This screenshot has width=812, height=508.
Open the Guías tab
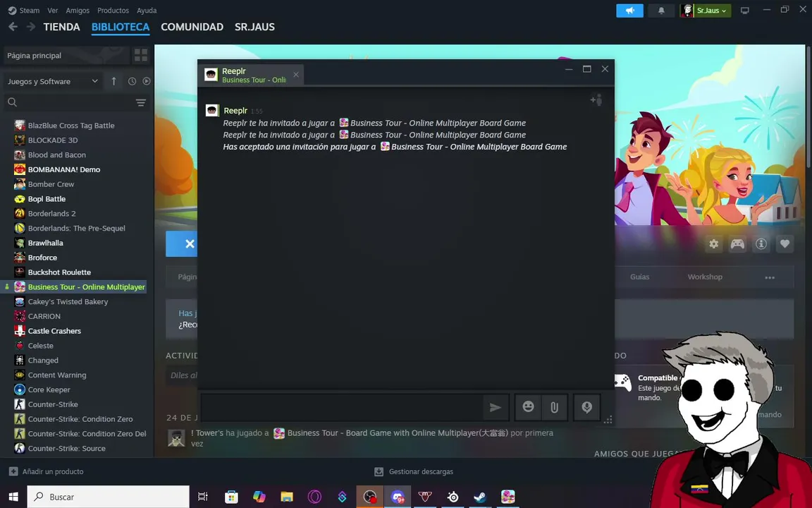point(639,277)
